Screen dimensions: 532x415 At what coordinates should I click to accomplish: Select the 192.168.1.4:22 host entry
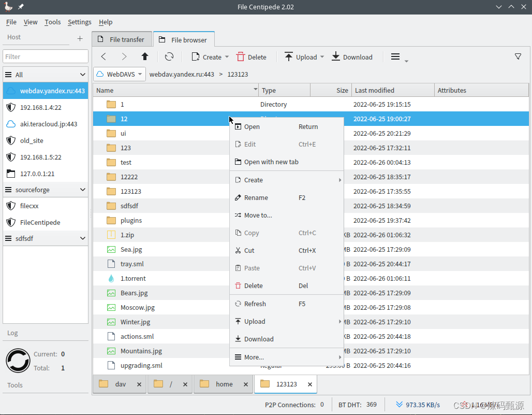click(46, 107)
